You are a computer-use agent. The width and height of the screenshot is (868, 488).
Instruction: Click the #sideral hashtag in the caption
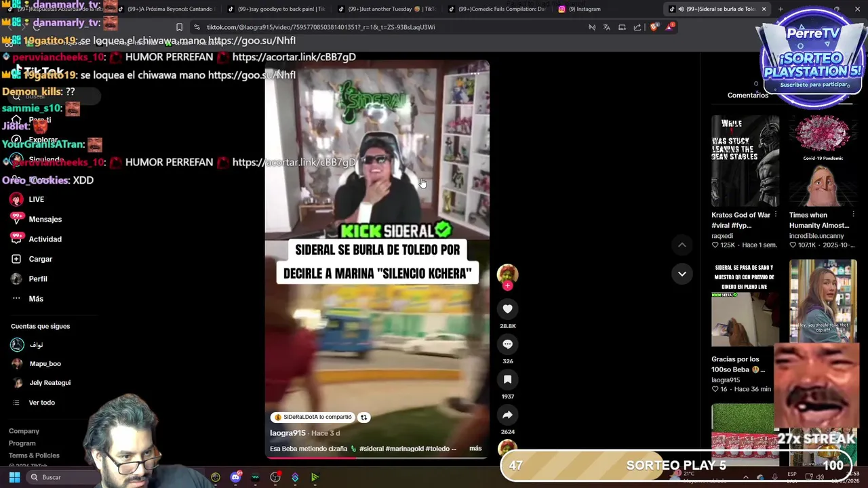coord(372,449)
